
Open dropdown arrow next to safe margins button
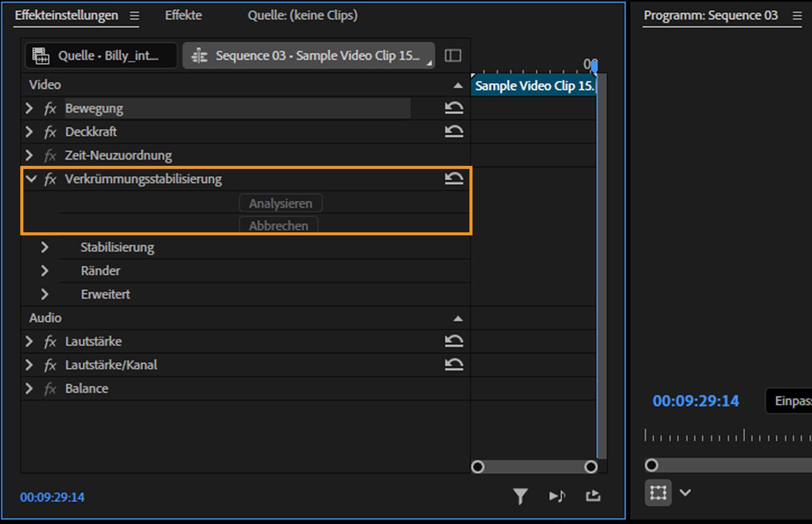pos(685,493)
